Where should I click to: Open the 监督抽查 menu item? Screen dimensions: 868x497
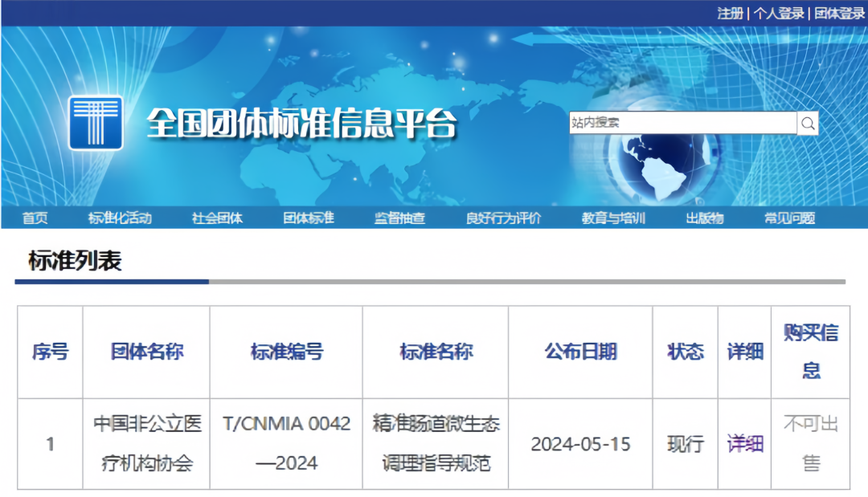click(399, 218)
